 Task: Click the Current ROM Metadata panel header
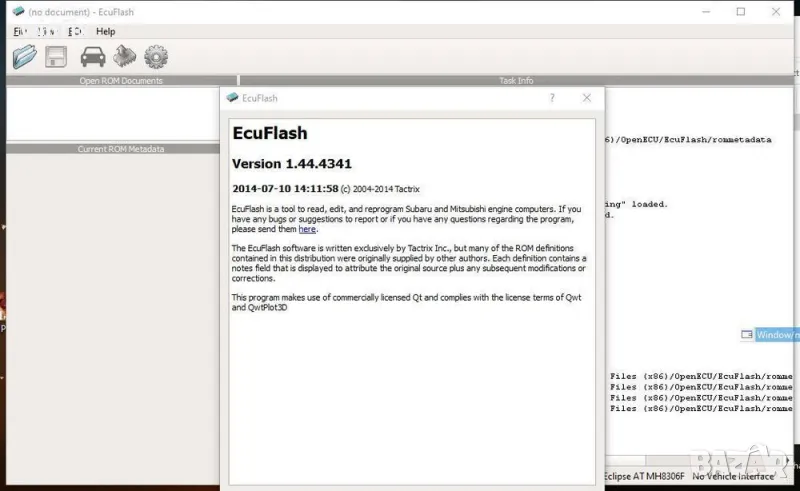coord(120,149)
